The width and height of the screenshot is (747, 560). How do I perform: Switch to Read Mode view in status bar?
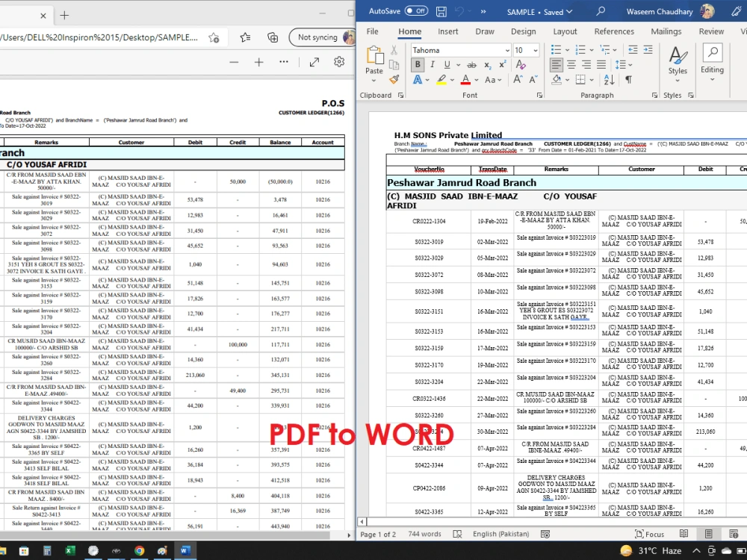(x=684, y=535)
